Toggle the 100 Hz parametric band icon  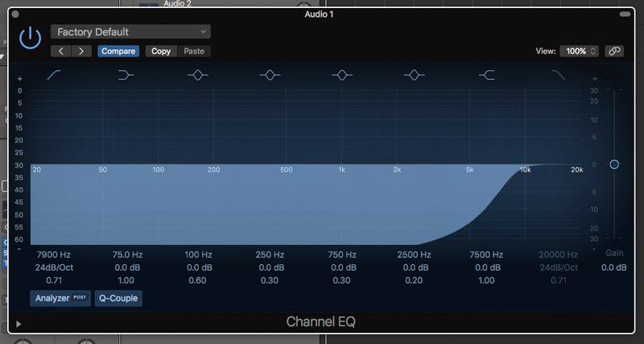[x=198, y=75]
